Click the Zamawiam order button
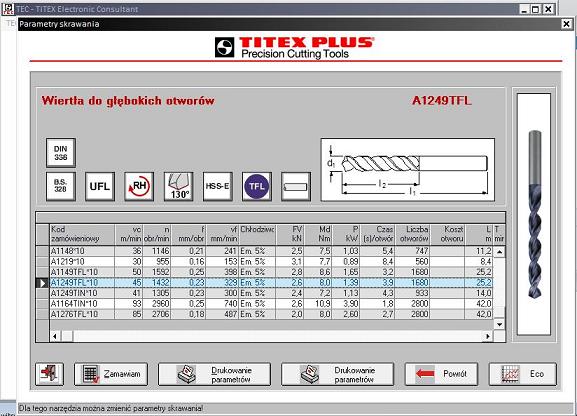 (111, 374)
